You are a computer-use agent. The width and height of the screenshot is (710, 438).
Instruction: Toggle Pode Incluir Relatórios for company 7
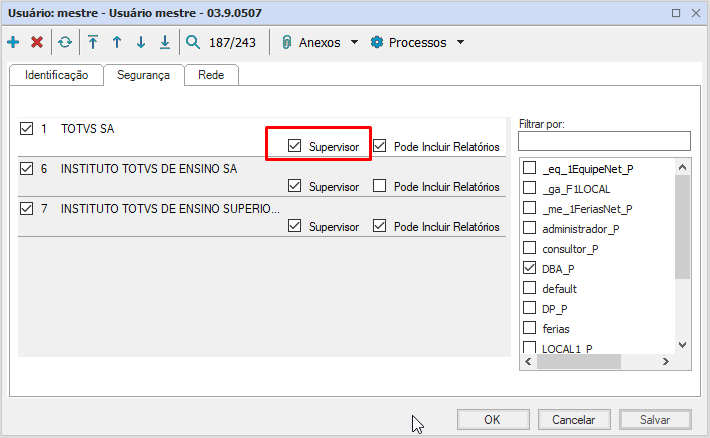point(379,226)
